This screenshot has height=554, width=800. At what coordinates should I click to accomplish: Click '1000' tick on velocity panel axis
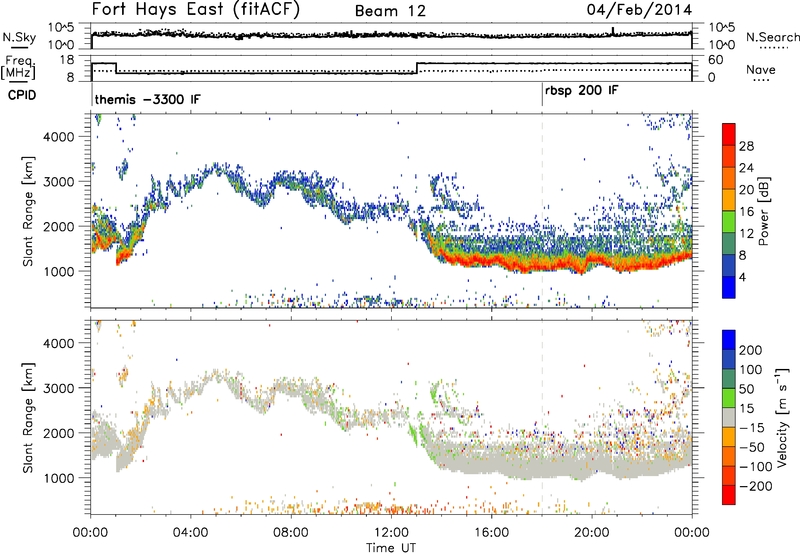(58, 478)
